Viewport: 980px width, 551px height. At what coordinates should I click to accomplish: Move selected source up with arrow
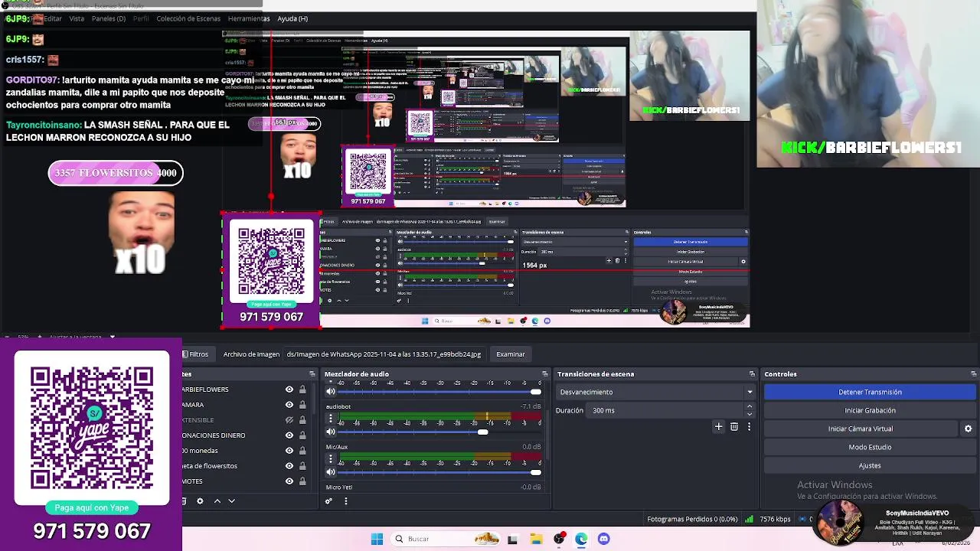click(x=217, y=501)
